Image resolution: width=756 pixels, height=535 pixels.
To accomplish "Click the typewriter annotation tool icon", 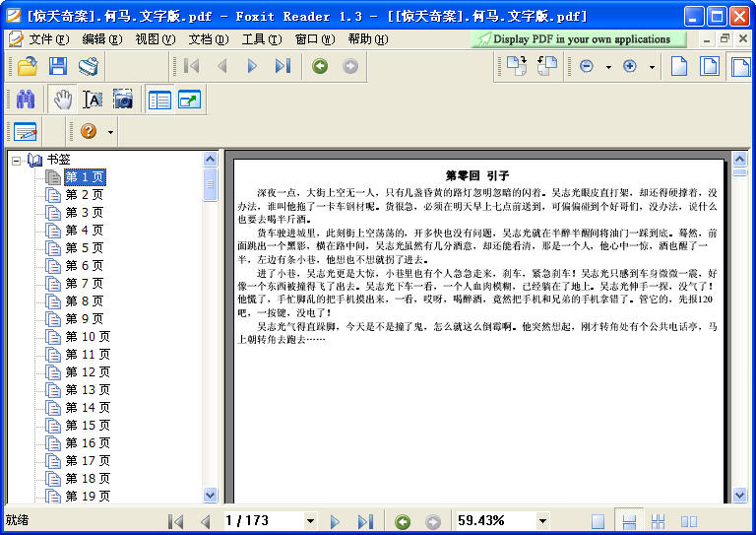I will point(26,132).
